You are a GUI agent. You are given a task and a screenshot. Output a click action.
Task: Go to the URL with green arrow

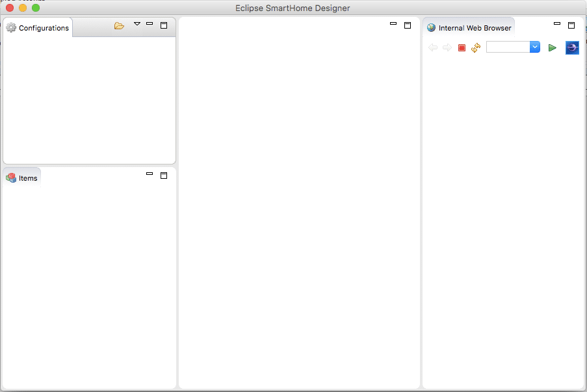pos(552,47)
